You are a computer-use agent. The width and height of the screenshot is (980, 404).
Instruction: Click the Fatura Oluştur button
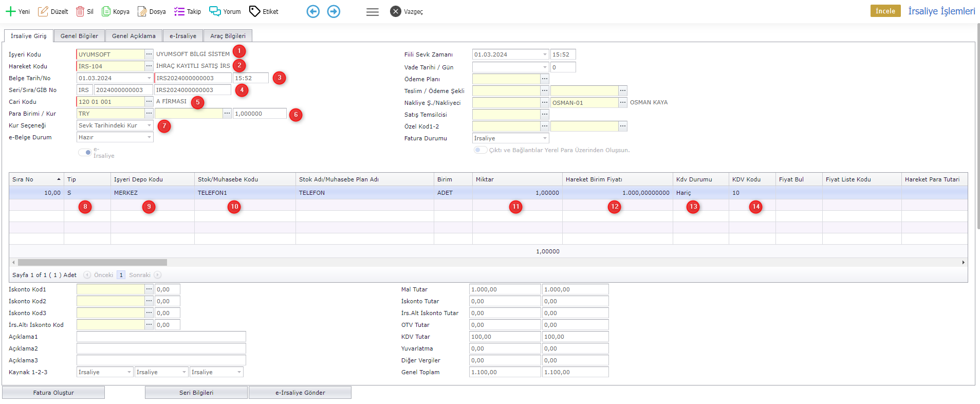[53, 393]
